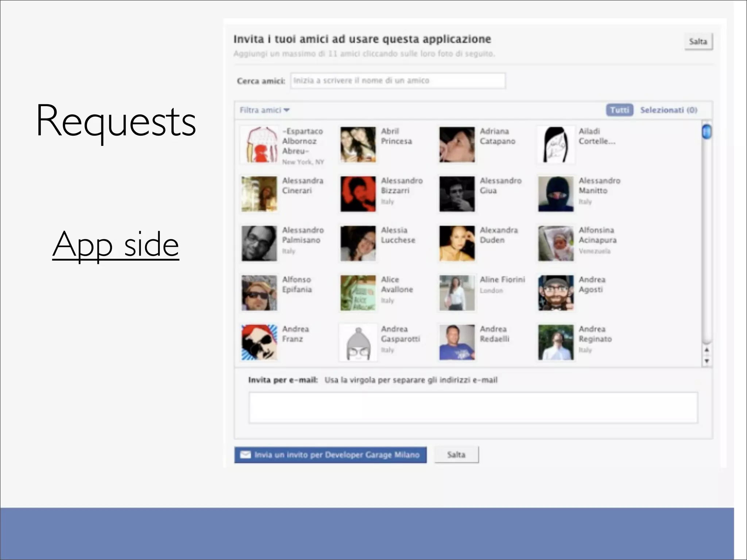Select Alessandro Giua's photo
This screenshot has height=560, width=747.
click(457, 194)
